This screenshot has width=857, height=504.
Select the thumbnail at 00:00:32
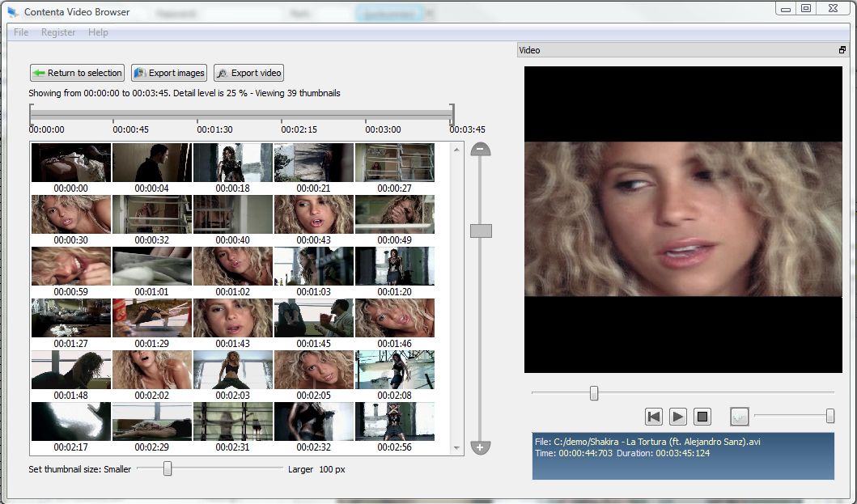pyautogui.click(x=152, y=214)
